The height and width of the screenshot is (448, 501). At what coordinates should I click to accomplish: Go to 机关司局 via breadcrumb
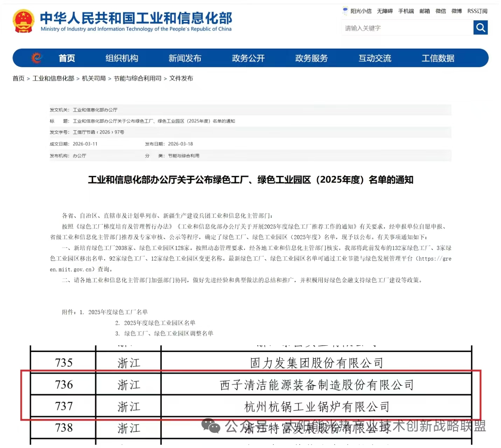point(94,78)
